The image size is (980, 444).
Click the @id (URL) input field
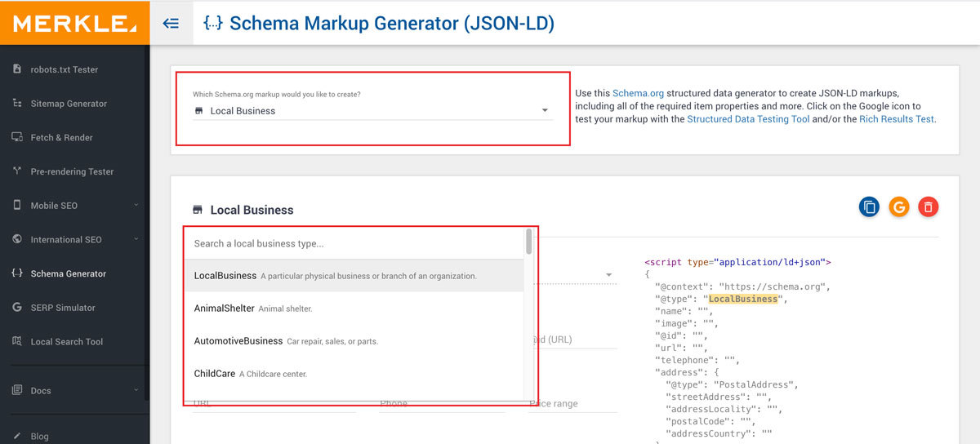[x=574, y=339]
